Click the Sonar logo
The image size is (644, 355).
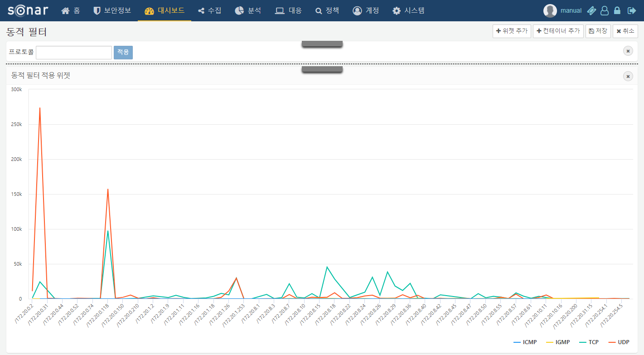click(29, 10)
